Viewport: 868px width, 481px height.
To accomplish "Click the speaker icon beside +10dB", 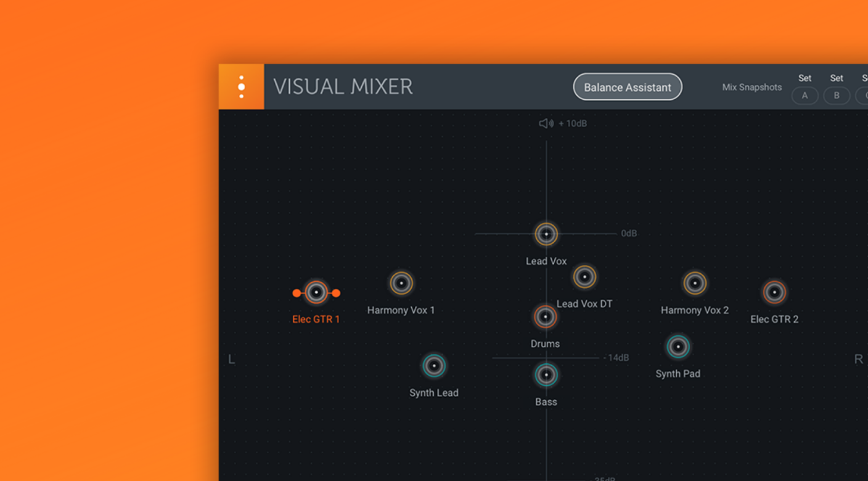I will [x=546, y=123].
